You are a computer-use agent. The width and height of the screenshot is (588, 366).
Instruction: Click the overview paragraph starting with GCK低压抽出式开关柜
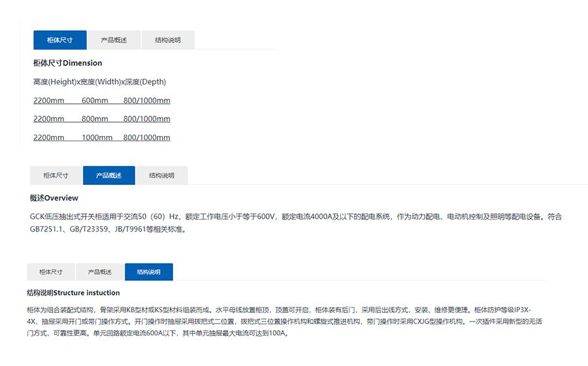(294, 216)
